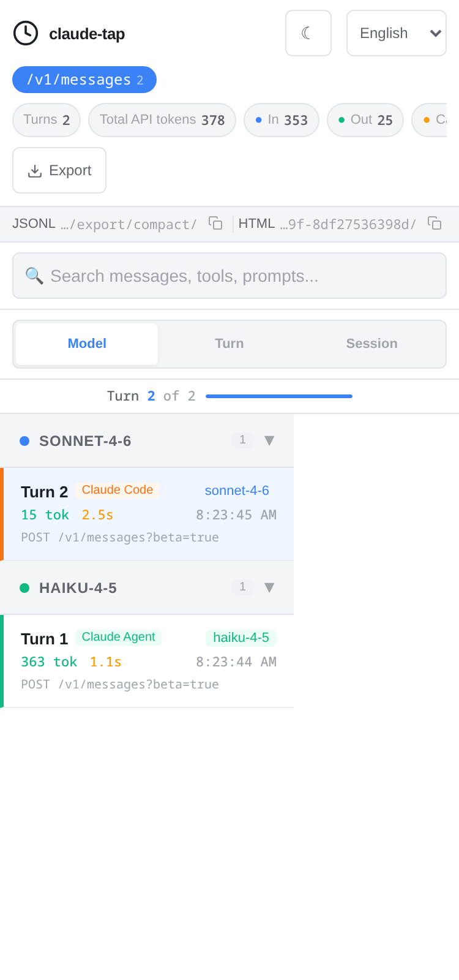Collapse the SONNET-4-6 group arrow
The height and width of the screenshot is (980, 459).
click(269, 440)
